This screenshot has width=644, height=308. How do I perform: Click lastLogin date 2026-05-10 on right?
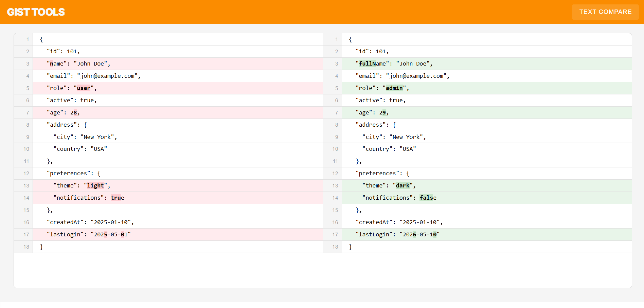pos(419,234)
